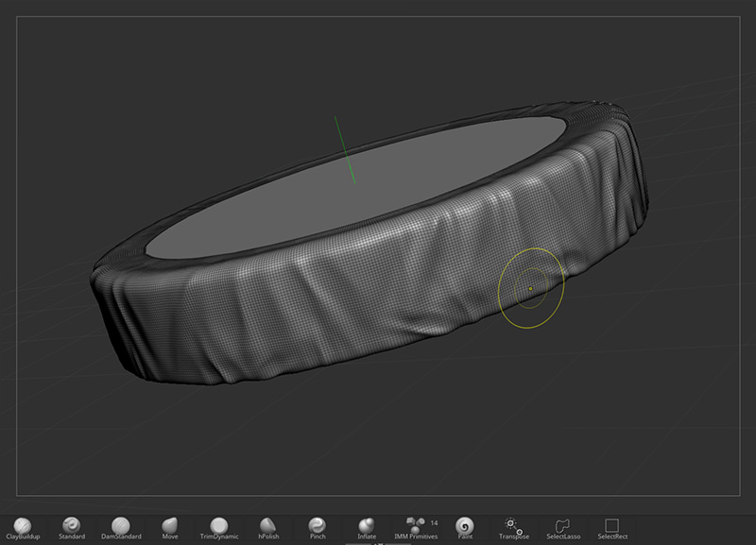Open the IMM Primitives brush
756x545 pixels.
pos(416,525)
